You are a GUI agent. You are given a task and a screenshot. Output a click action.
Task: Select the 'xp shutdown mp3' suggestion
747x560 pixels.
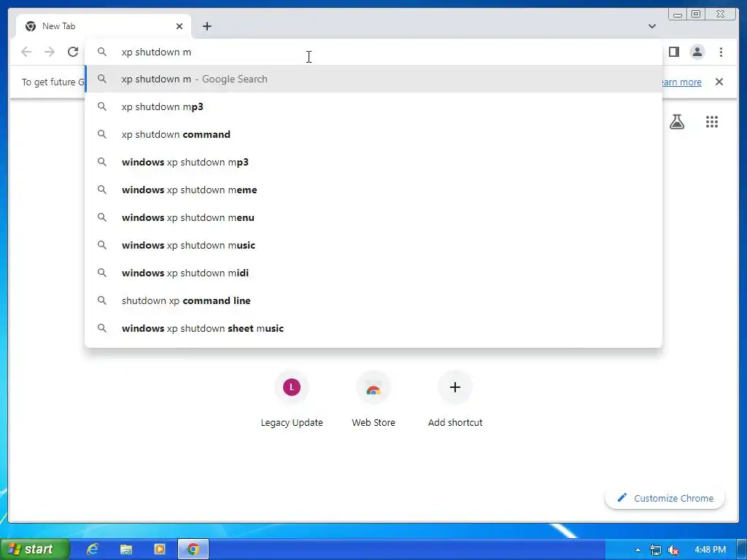[373, 106]
